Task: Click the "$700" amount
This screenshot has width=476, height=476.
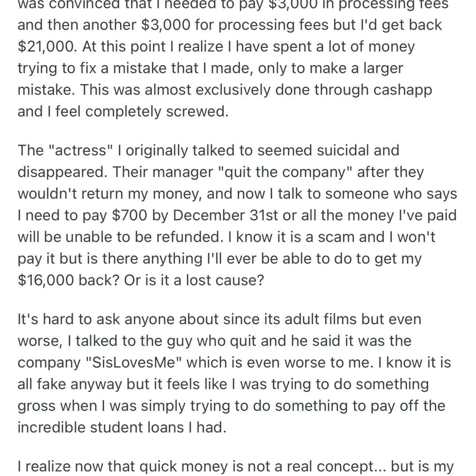Action: click(129, 215)
